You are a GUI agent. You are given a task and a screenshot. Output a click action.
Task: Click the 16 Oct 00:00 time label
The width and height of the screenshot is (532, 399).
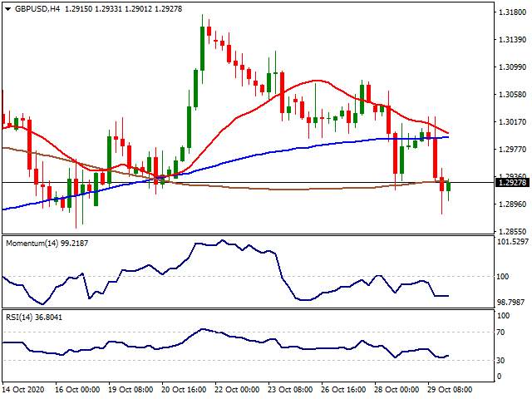pyautogui.click(x=77, y=389)
